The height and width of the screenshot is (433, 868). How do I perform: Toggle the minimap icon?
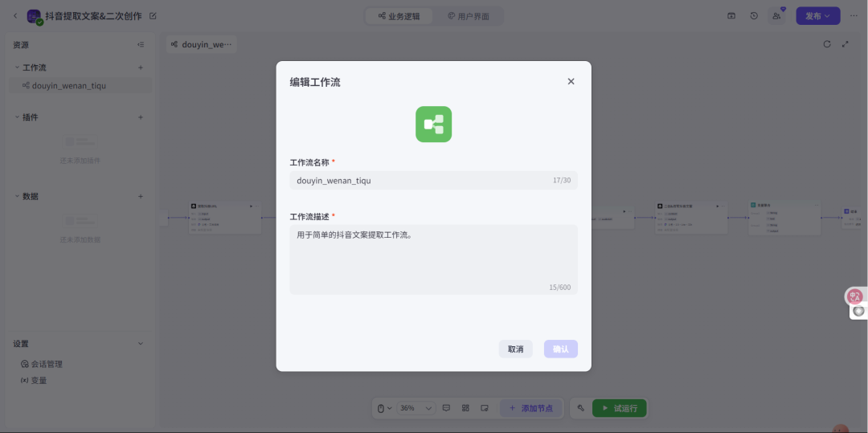pos(485,408)
